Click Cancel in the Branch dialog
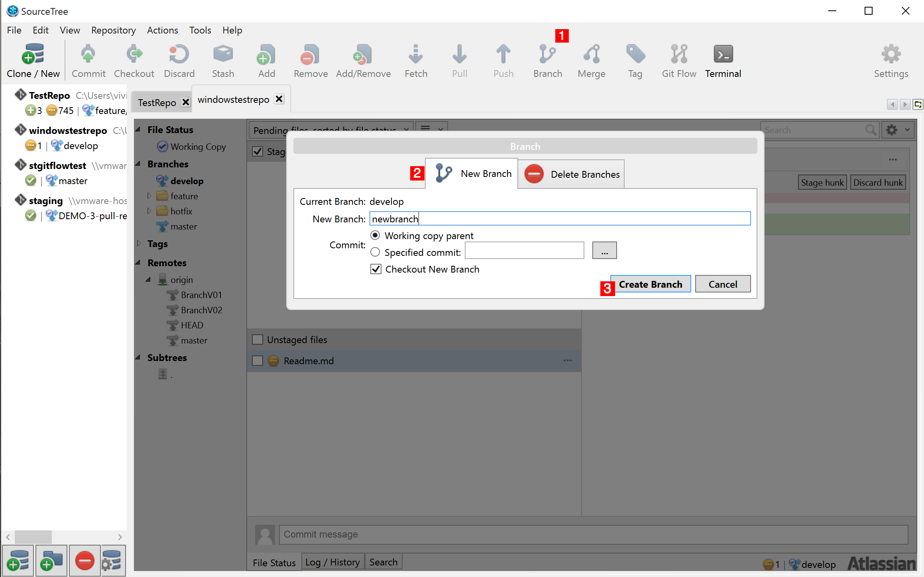The height and width of the screenshot is (577, 924). (722, 284)
